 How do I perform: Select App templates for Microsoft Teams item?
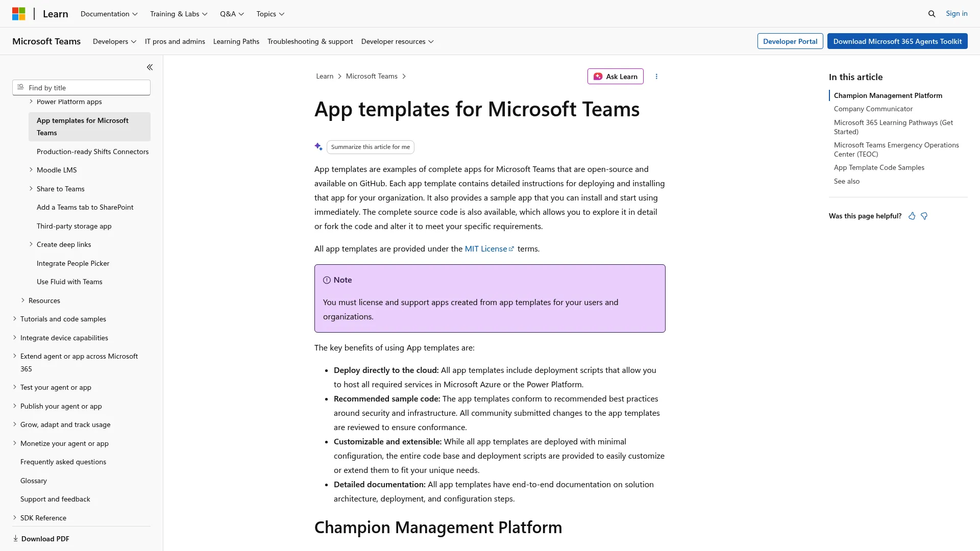[89, 127]
